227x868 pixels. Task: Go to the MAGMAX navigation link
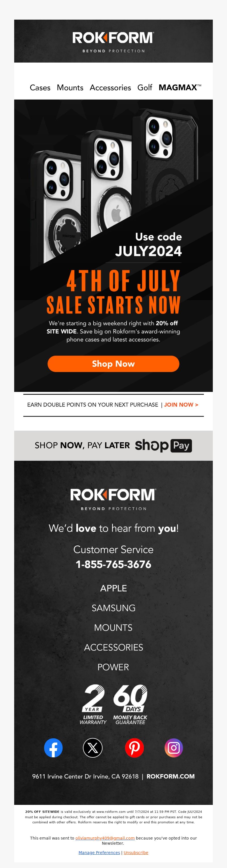point(180,87)
